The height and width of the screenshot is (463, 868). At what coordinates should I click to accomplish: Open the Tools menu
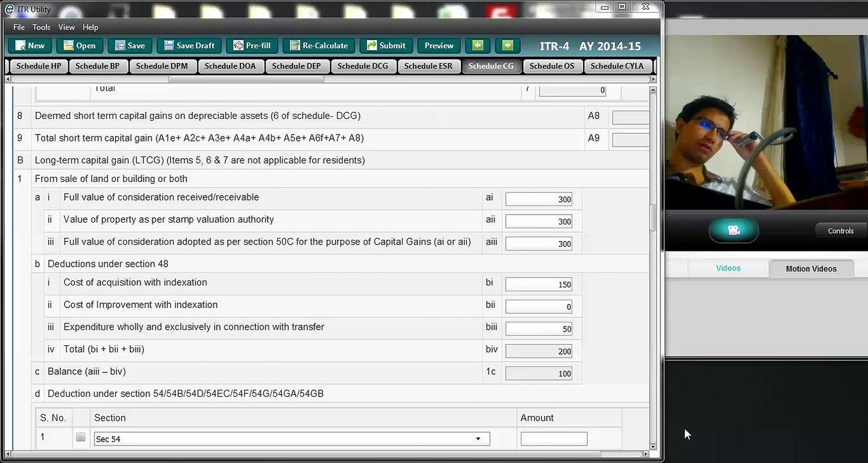pos(42,27)
